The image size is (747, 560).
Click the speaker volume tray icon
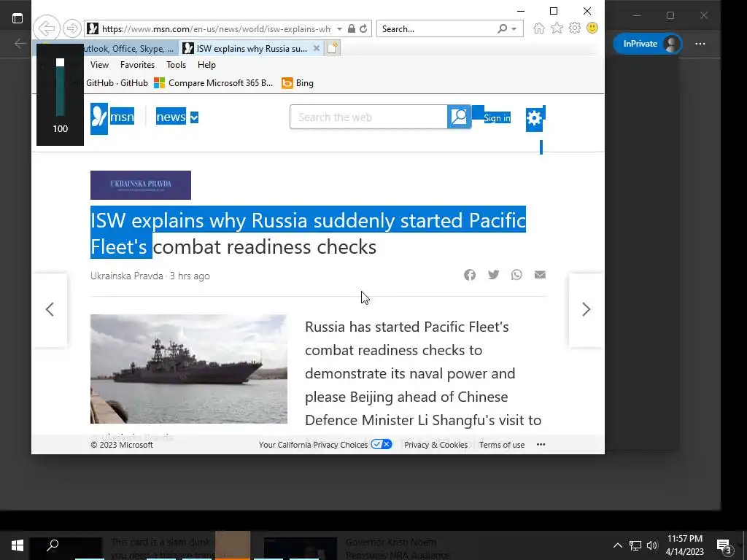coord(652,545)
